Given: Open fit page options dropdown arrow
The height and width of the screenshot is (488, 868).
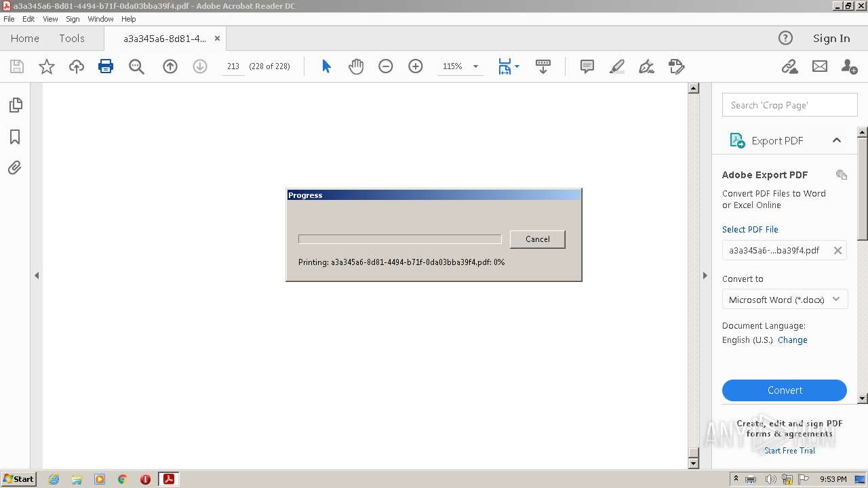Looking at the screenshot, I should coord(517,66).
